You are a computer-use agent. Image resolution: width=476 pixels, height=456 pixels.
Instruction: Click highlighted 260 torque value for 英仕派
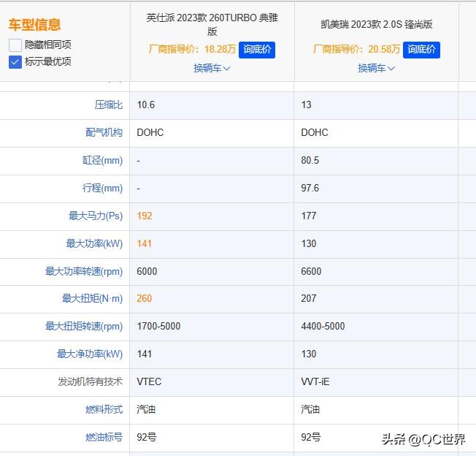(145, 299)
